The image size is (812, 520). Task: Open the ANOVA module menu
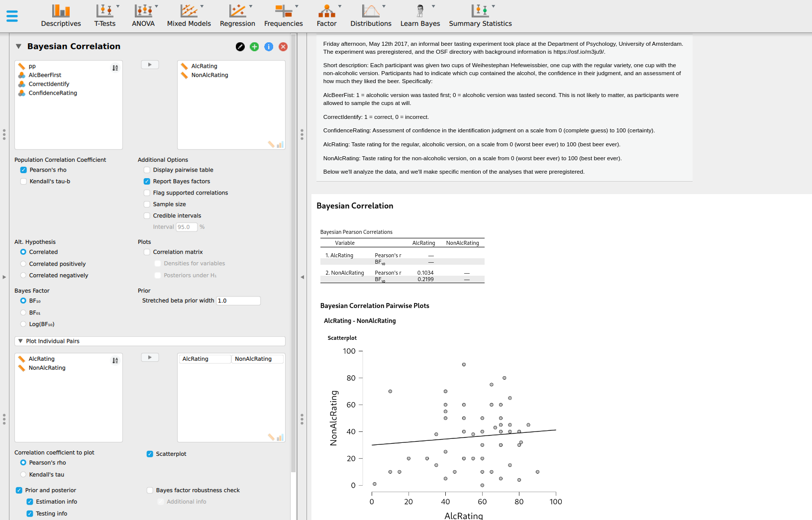coord(143,15)
